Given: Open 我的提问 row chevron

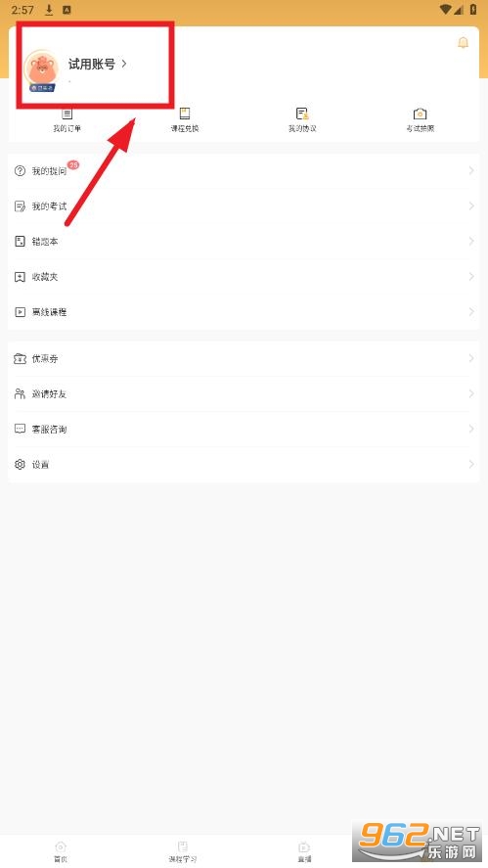Looking at the screenshot, I should [x=471, y=170].
